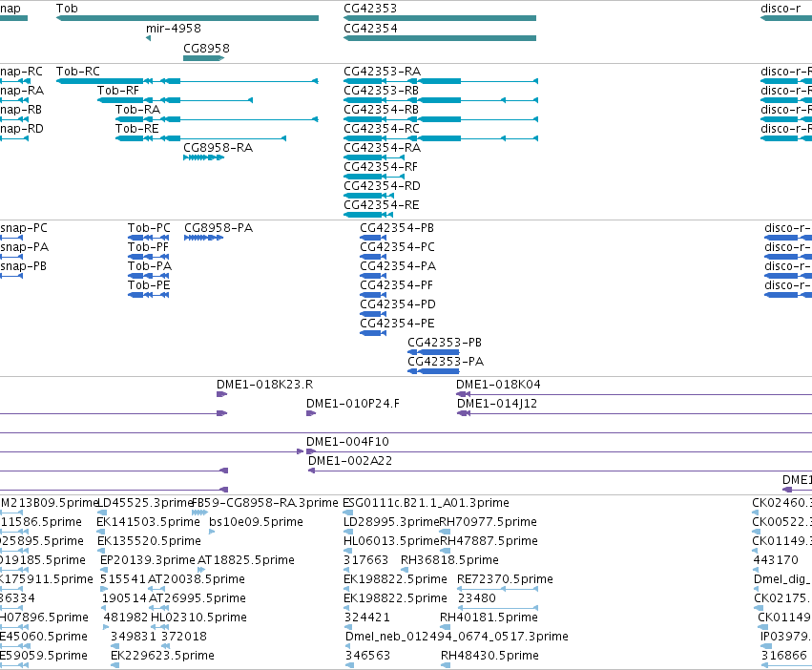Select EST EK141503.5prime
This screenshot has width=812, height=670.
(149, 523)
